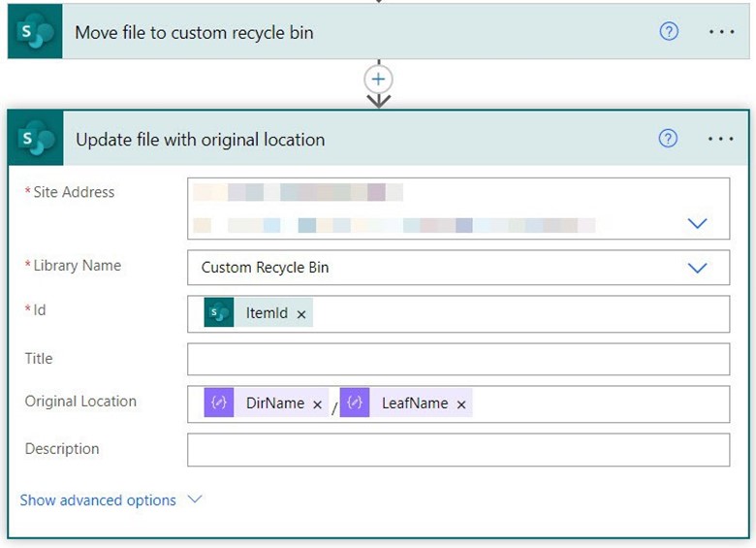Click SharePoint icon on Move file action
756x548 pixels.
point(35,32)
